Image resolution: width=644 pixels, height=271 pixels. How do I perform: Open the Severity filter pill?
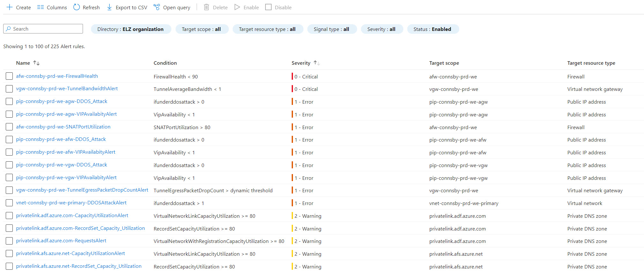(x=381, y=29)
